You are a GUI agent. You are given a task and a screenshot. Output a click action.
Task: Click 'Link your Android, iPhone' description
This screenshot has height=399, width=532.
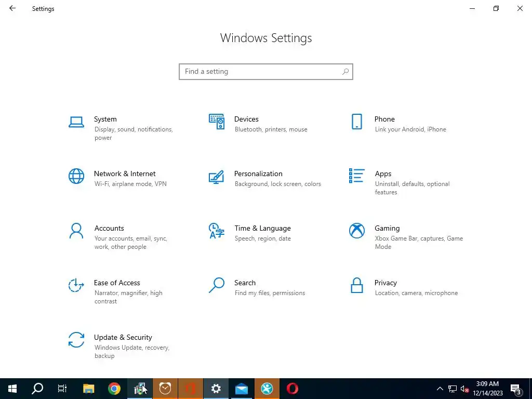(x=410, y=129)
